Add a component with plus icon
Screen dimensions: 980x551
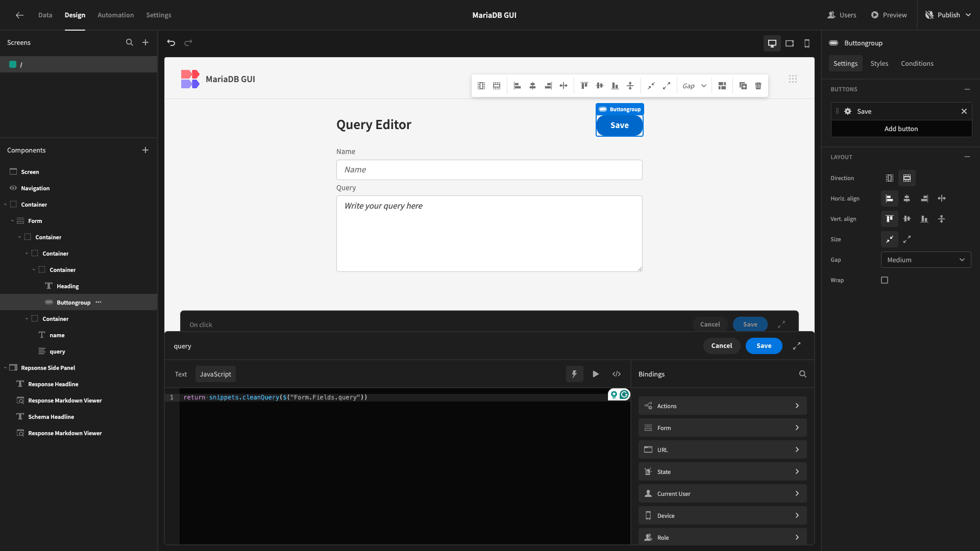tap(145, 150)
